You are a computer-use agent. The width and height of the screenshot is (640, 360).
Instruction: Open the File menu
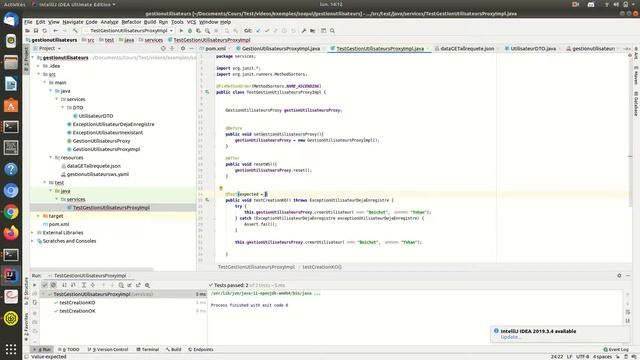point(28,22)
